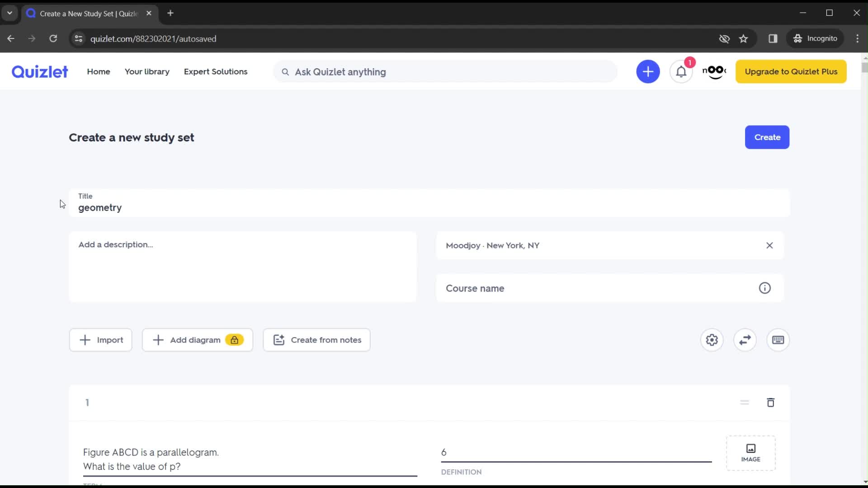Click the notifications bell icon

pos(681,71)
